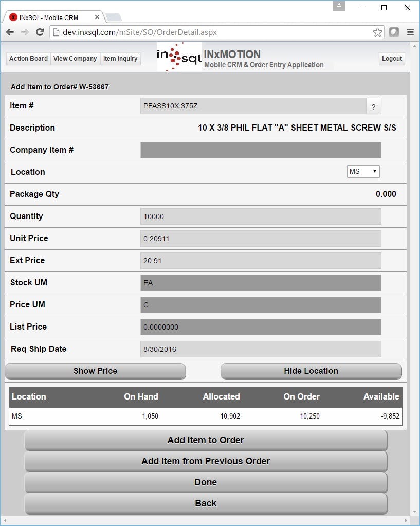Screen dimensions: 420x526
Task: Bookmark this page with the star icon
Action: [378, 31]
